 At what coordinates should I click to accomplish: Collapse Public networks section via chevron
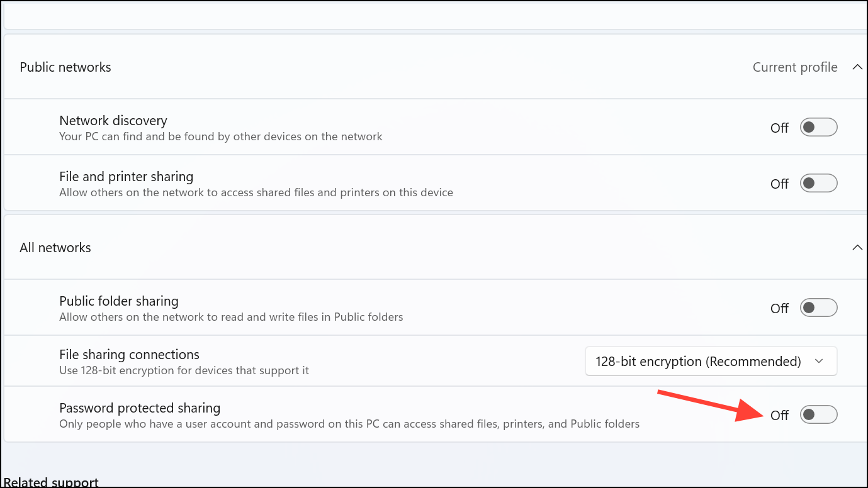pyautogui.click(x=857, y=67)
